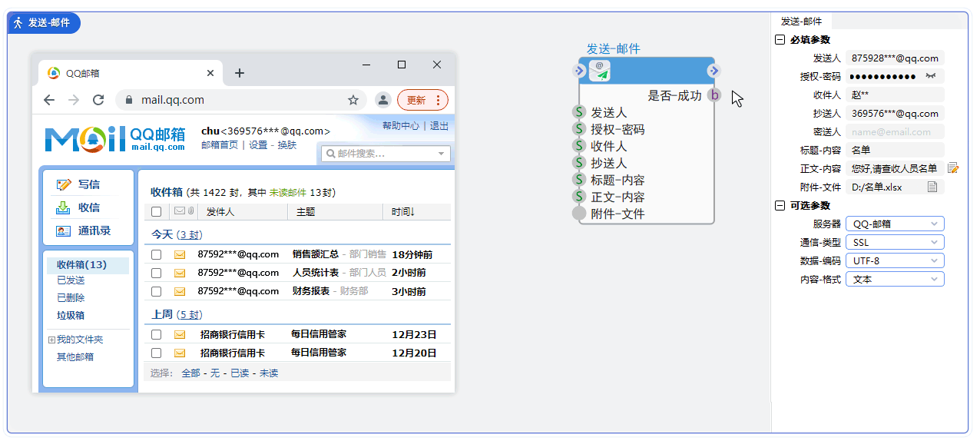Open the browser profile avatar icon
This screenshot has height=441, width=980.
(x=382, y=100)
